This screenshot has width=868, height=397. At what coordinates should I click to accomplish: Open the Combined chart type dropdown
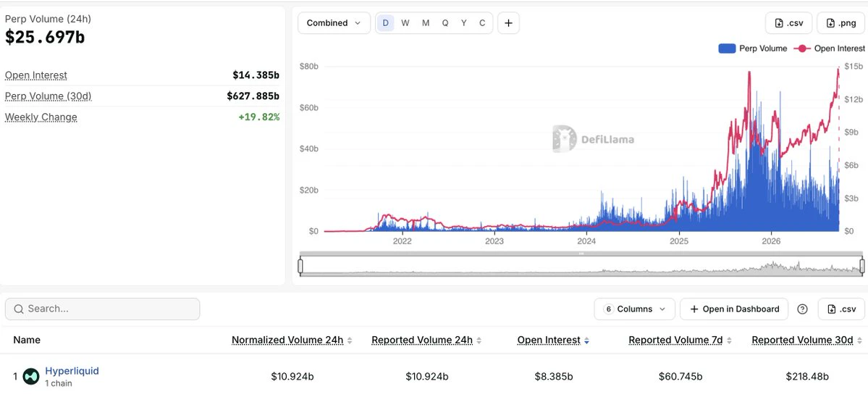[x=334, y=23]
